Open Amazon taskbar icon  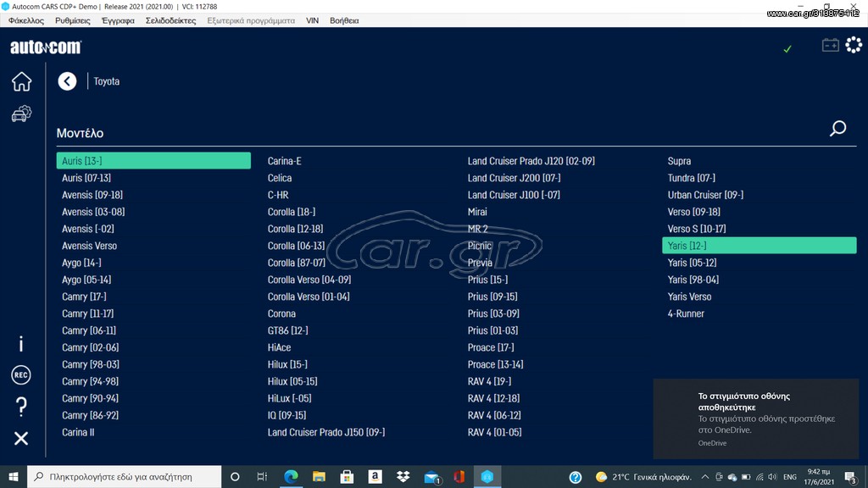coord(375,476)
